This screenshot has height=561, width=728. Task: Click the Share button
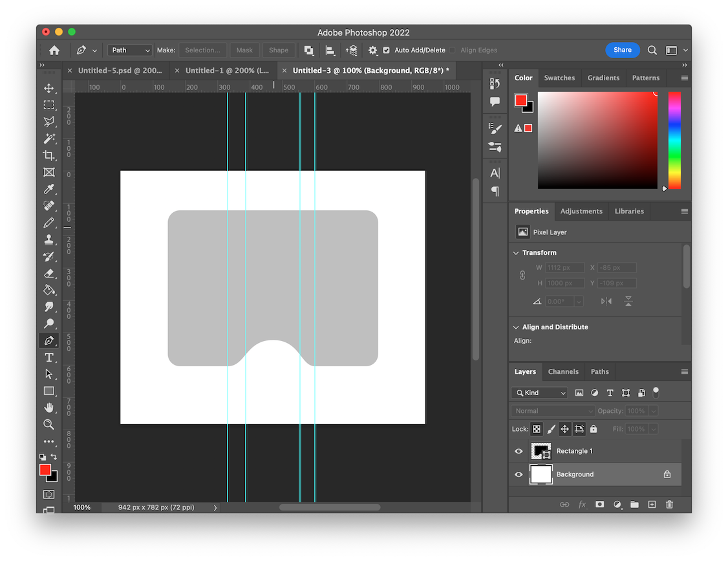(x=623, y=50)
